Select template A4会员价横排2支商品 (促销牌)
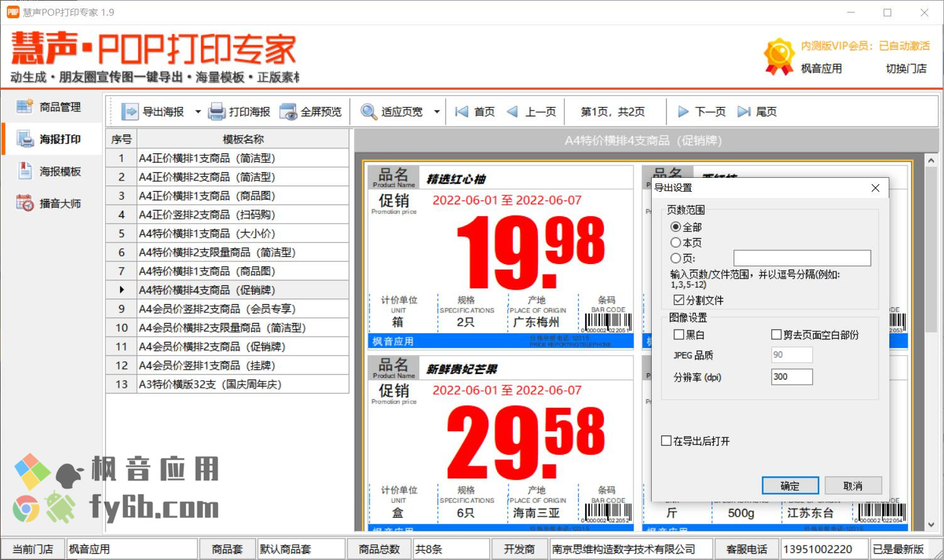944x560 pixels. pyautogui.click(x=243, y=347)
